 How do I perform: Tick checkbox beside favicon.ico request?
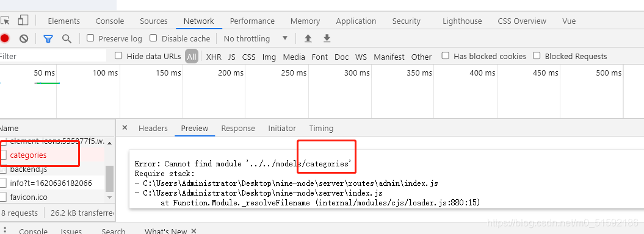point(3,197)
